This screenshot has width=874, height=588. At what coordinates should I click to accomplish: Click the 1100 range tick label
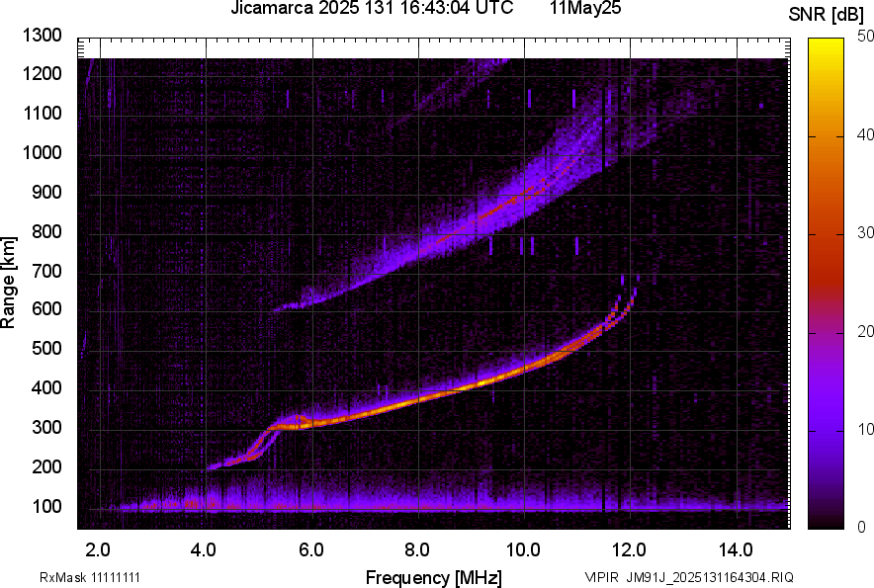(42, 113)
